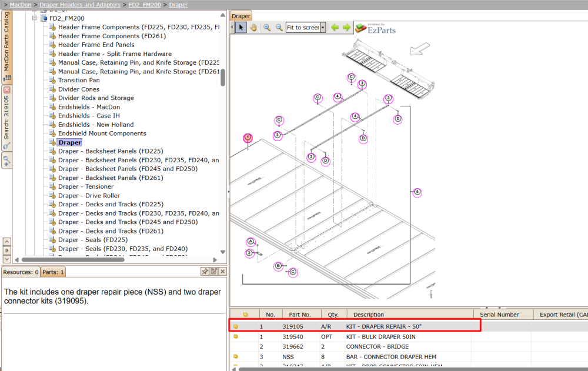The height and width of the screenshot is (371, 588).
Task: Select the hand pan tool
Action: point(253,28)
